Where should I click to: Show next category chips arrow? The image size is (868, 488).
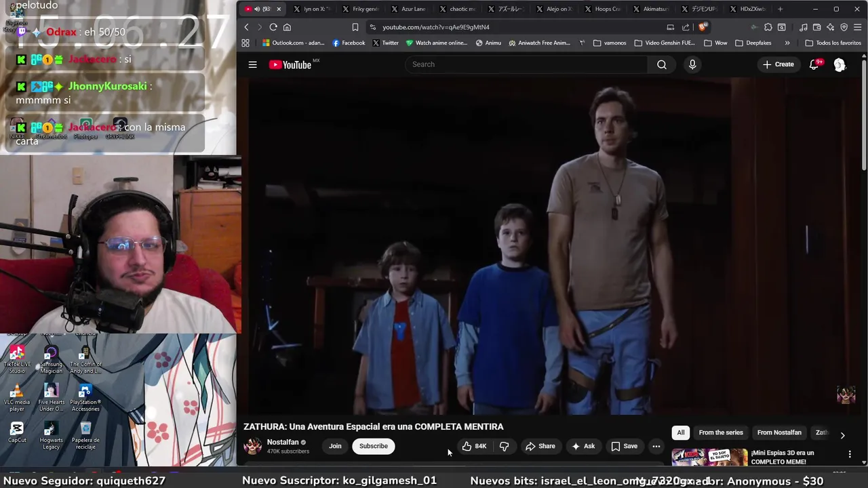[x=842, y=435]
